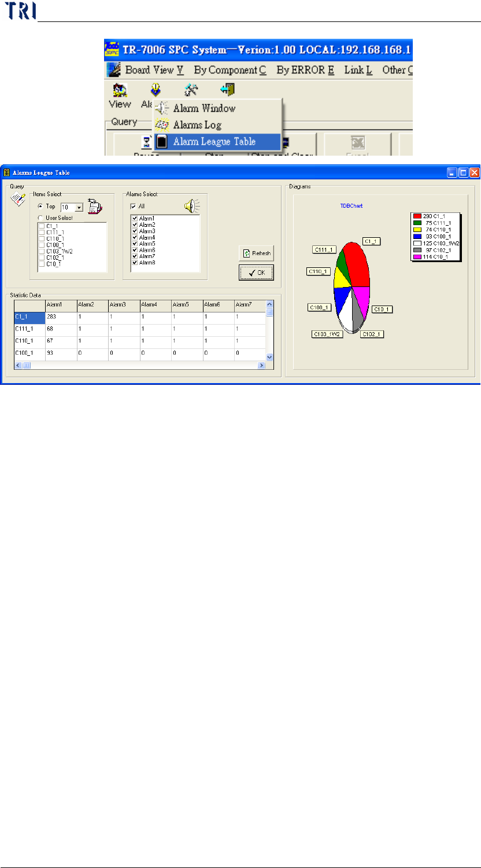Click the TDBChart title text

point(351,206)
